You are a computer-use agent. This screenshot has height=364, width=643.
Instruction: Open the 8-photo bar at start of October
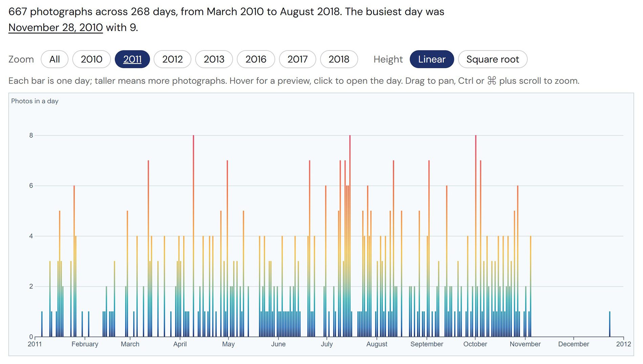pos(476,236)
